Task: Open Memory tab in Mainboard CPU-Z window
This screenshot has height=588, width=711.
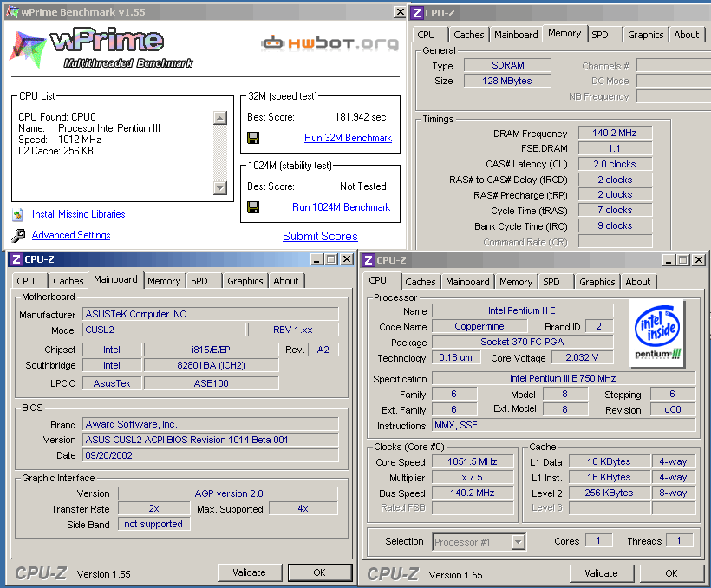Action: click(164, 281)
